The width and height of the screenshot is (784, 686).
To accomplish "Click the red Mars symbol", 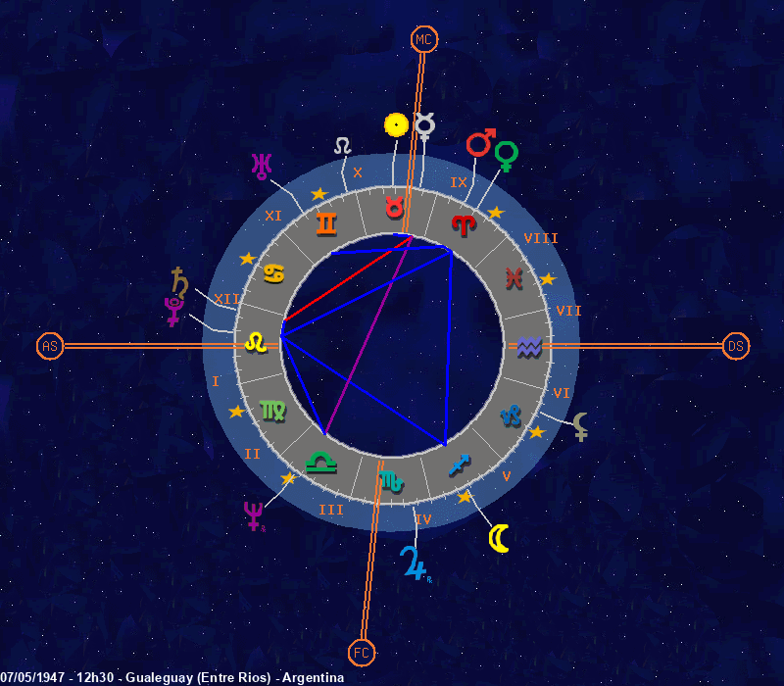I will (x=479, y=143).
